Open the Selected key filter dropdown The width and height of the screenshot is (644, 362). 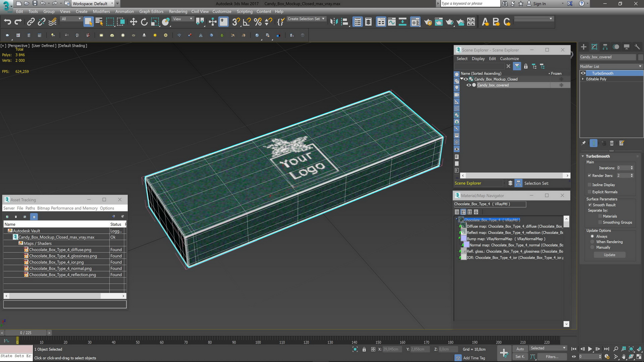pos(548,348)
